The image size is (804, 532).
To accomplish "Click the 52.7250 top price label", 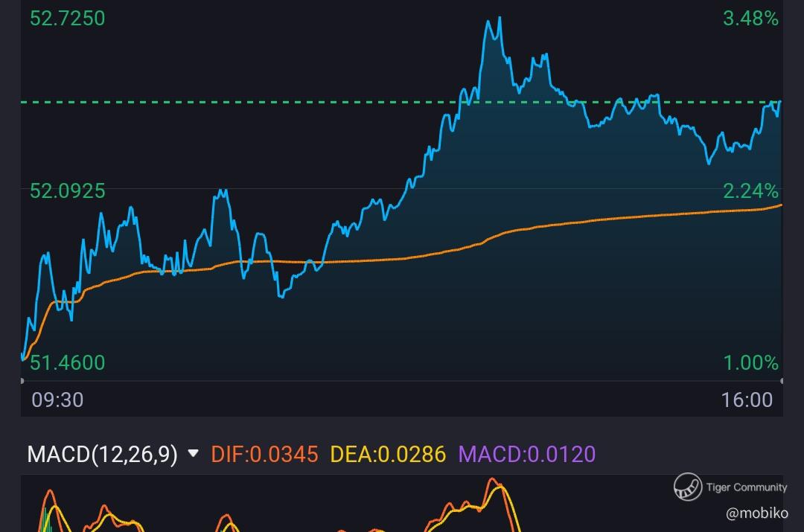I will (67, 19).
